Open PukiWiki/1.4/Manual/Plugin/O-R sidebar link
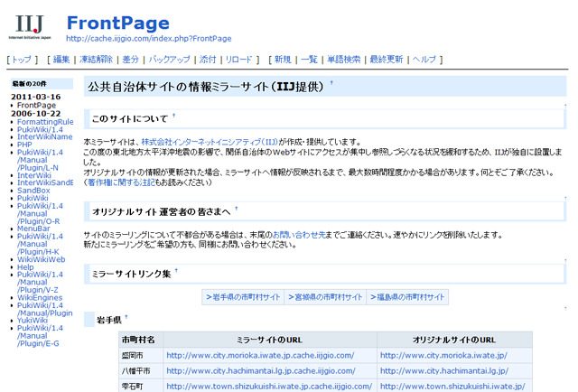Screen dimensions: 578x392 pos(40,213)
